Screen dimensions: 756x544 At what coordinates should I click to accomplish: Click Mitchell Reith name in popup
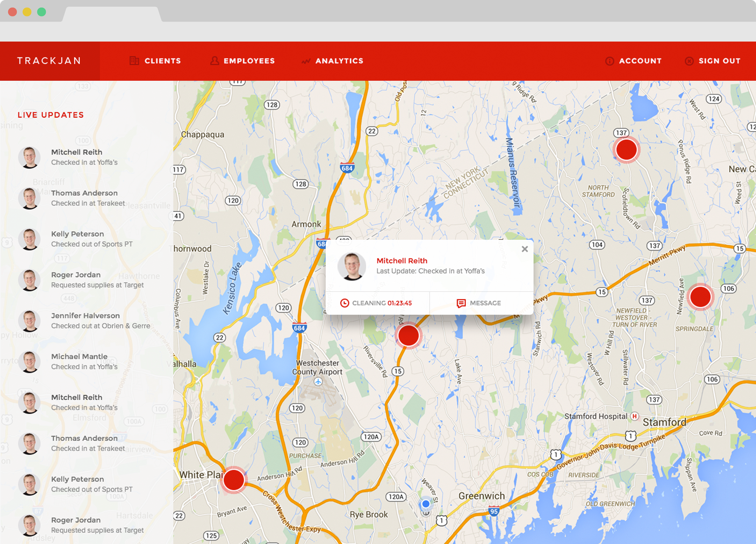[402, 261]
